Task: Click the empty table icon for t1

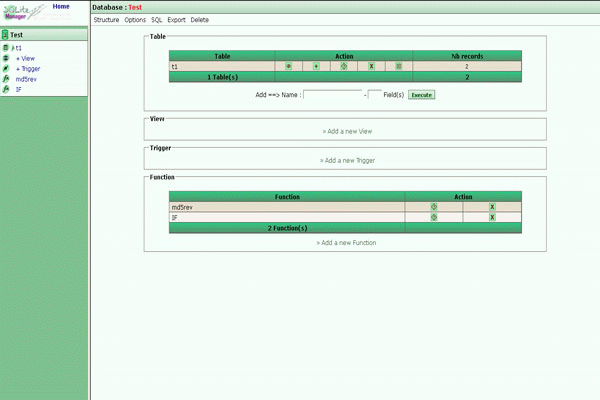Action: click(398, 66)
